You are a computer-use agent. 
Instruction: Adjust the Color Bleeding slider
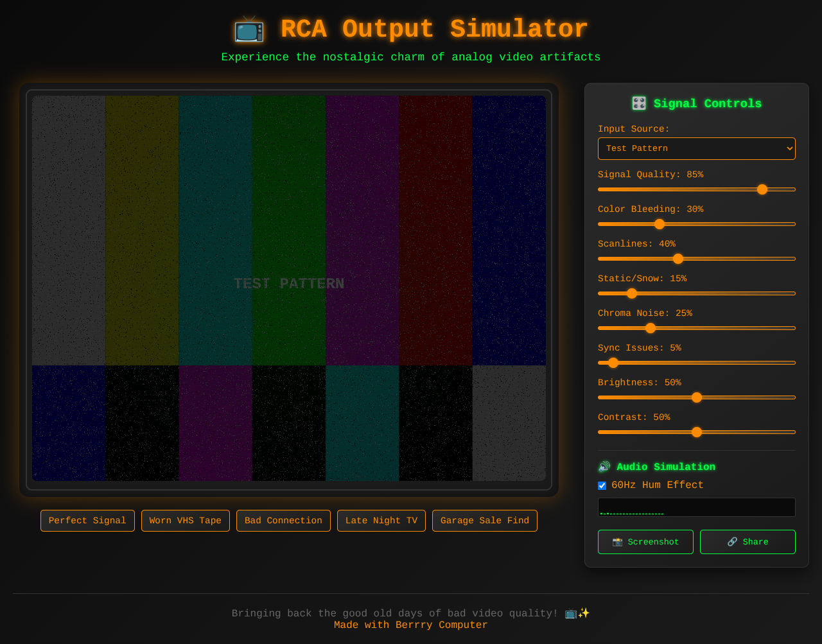coord(660,224)
